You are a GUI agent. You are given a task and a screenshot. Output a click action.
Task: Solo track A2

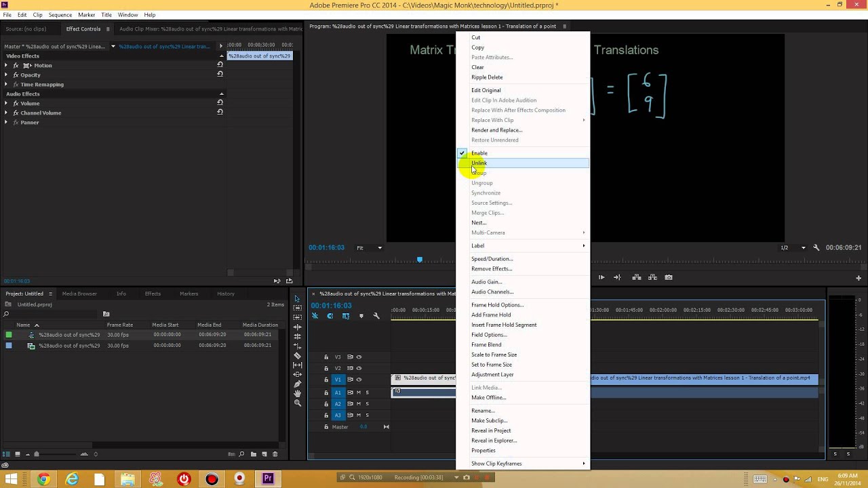[368, 404]
